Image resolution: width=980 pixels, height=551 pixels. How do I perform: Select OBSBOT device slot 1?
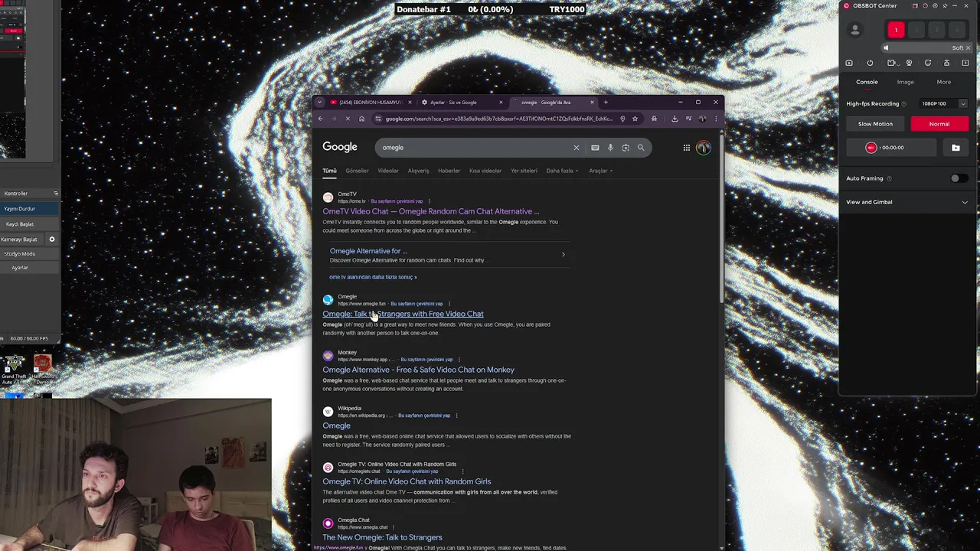896,30
